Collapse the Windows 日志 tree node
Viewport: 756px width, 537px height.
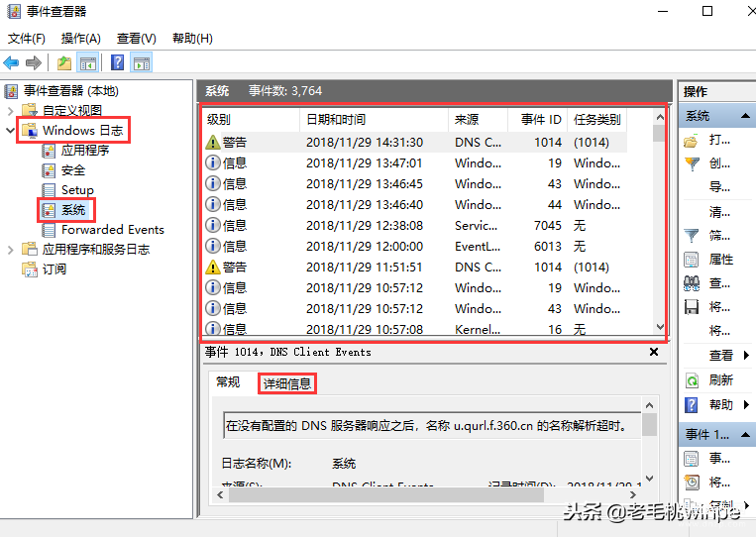[11, 130]
